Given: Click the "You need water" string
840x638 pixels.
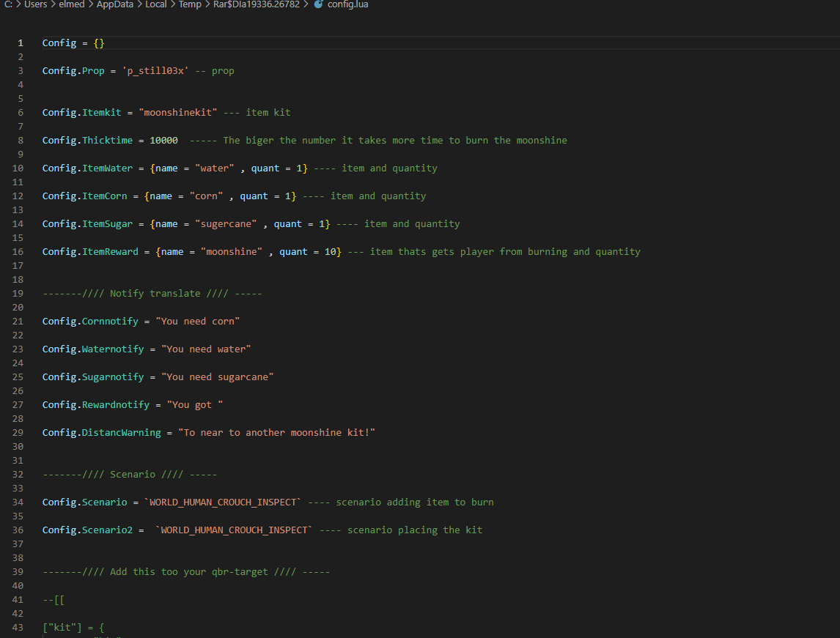Looking at the screenshot, I should point(206,349).
